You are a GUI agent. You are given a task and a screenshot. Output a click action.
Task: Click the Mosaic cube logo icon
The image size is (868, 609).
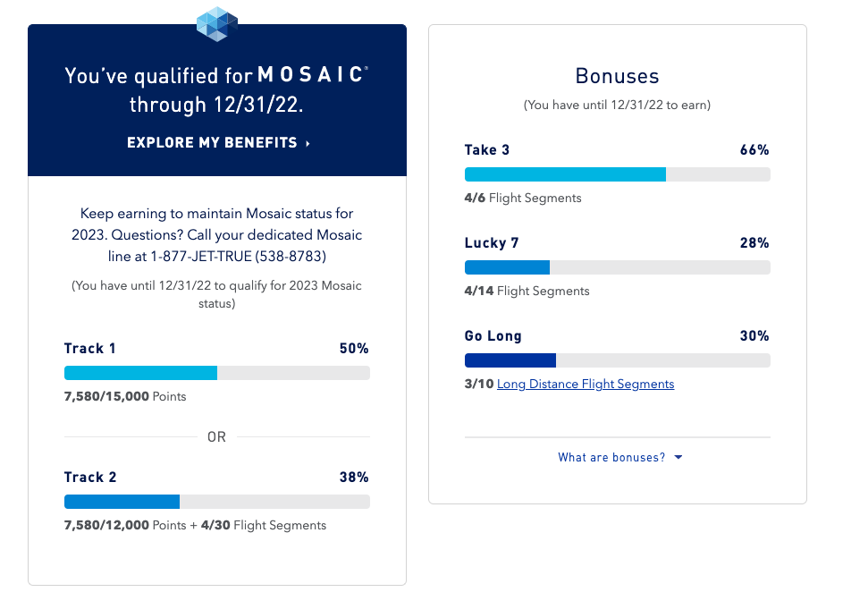pyautogui.click(x=217, y=23)
